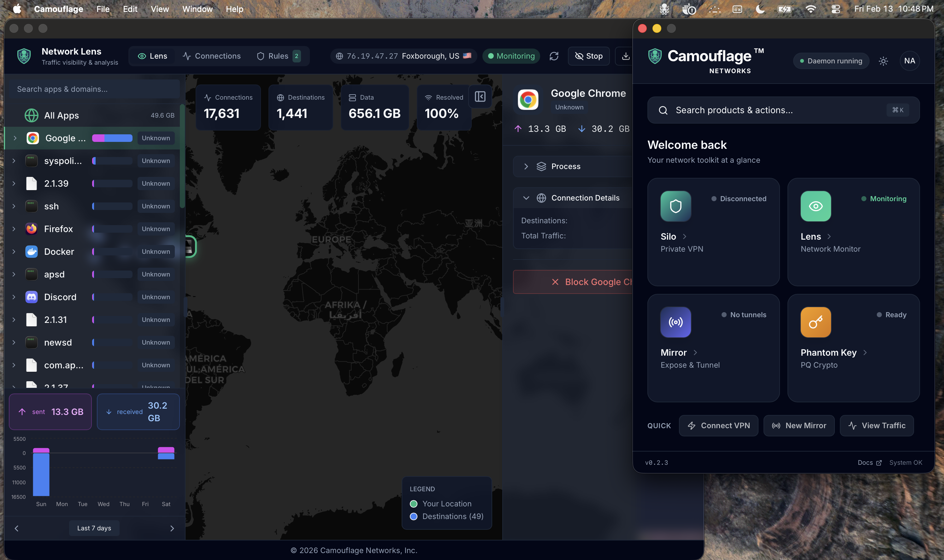
Task: Expand the Google Chrome row chevron
Action: 15,138
